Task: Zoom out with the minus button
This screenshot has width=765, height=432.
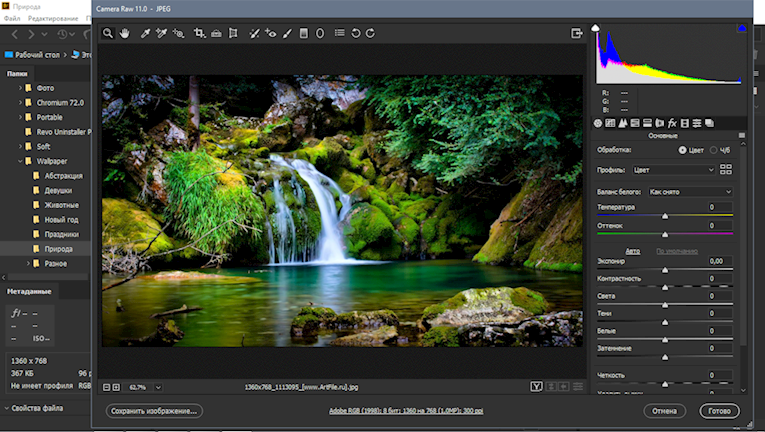Action: [106, 387]
